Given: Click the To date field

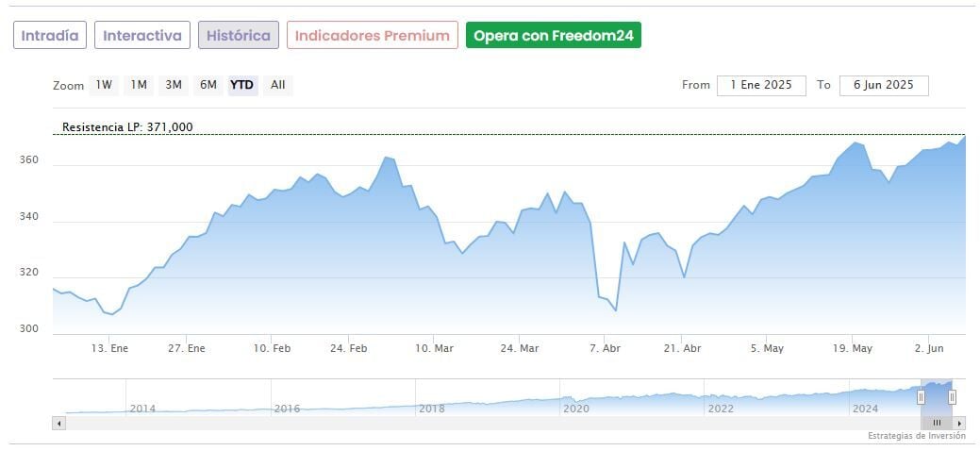Looking at the screenshot, I should [884, 85].
